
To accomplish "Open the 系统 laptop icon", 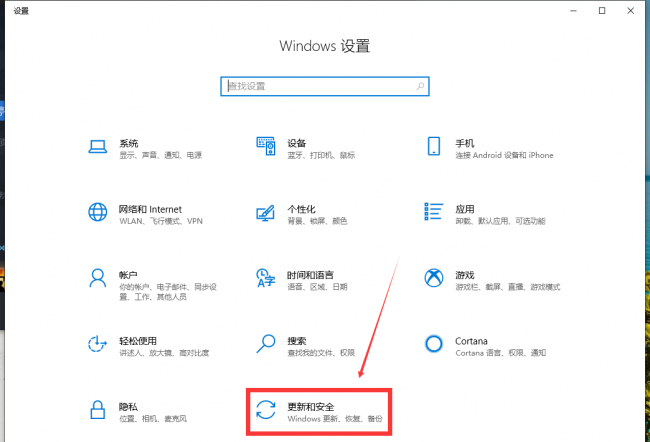I will click(x=98, y=147).
